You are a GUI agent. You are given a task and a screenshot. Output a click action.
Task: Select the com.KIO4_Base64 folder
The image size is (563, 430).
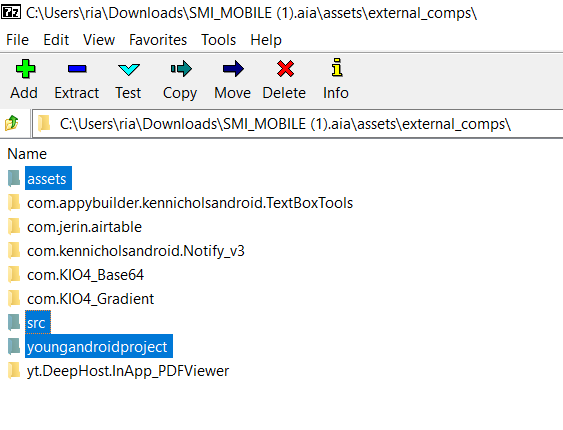[x=85, y=275]
